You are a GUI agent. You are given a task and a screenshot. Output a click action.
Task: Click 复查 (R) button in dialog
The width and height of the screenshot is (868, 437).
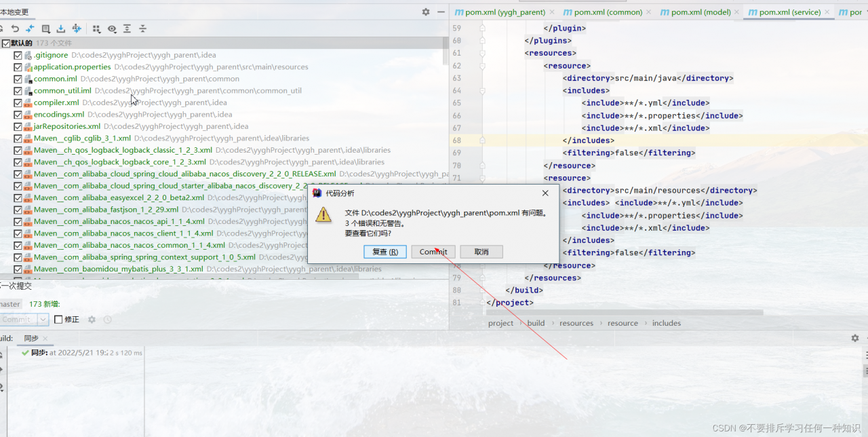(385, 252)
